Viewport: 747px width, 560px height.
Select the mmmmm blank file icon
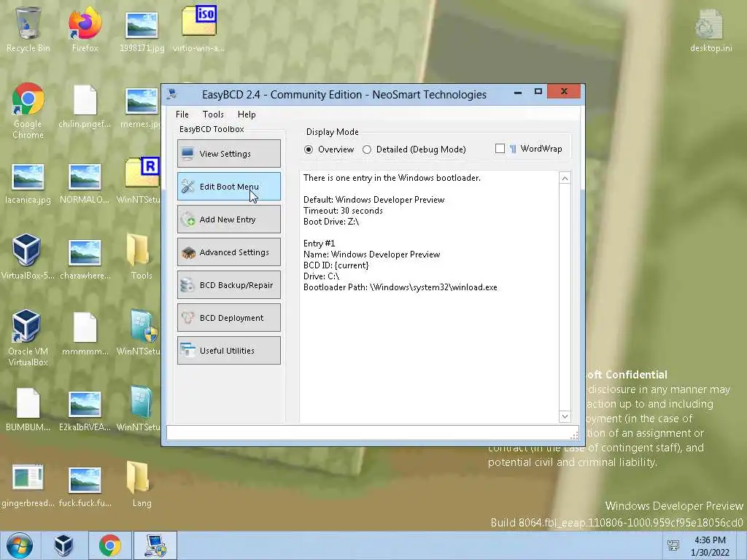coord(85,334)
